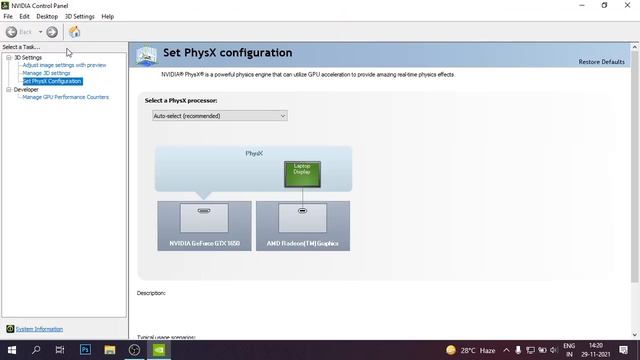Open the Action Center notifications icon
The height and width of the screenshot is (360, 640).
pos(623,350)
